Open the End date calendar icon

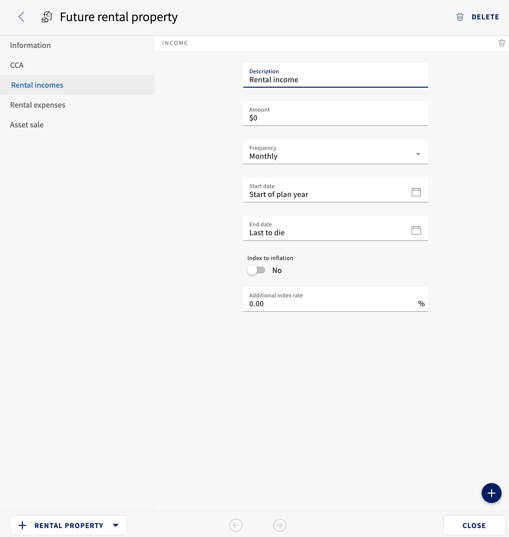click(416, 230)
